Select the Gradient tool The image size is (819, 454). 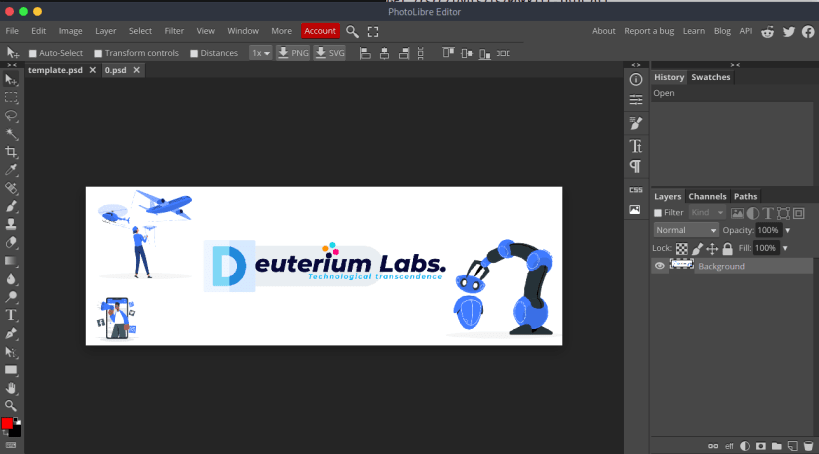[x=11, y=261]
